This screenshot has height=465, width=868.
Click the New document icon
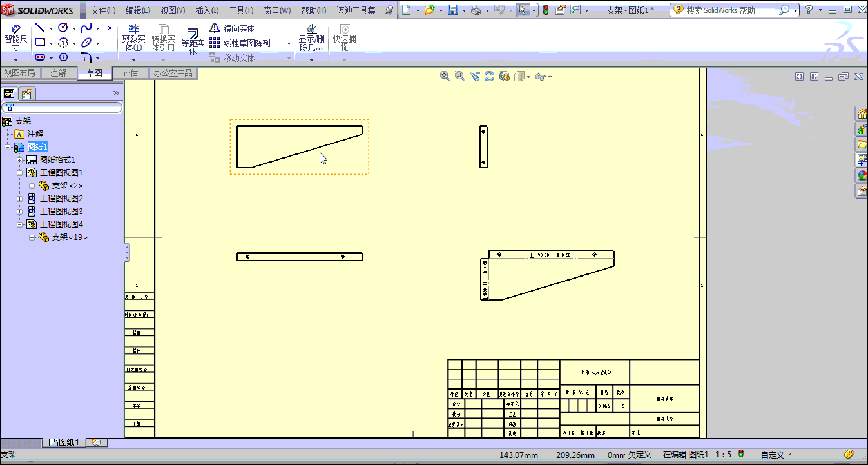tap(406, 10)
